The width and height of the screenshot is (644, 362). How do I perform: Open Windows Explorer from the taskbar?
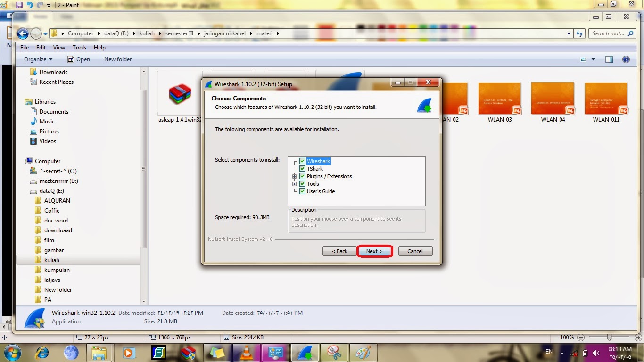click(99, 353)
